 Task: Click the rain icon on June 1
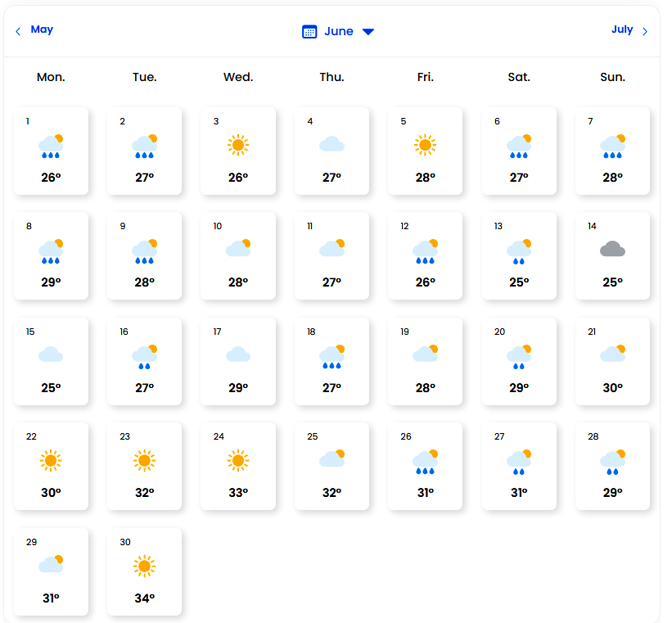coord(51,146)
